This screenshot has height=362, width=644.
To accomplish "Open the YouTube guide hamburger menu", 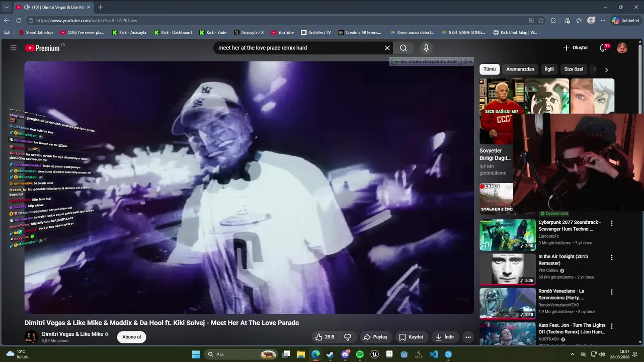I will (14, 48).
